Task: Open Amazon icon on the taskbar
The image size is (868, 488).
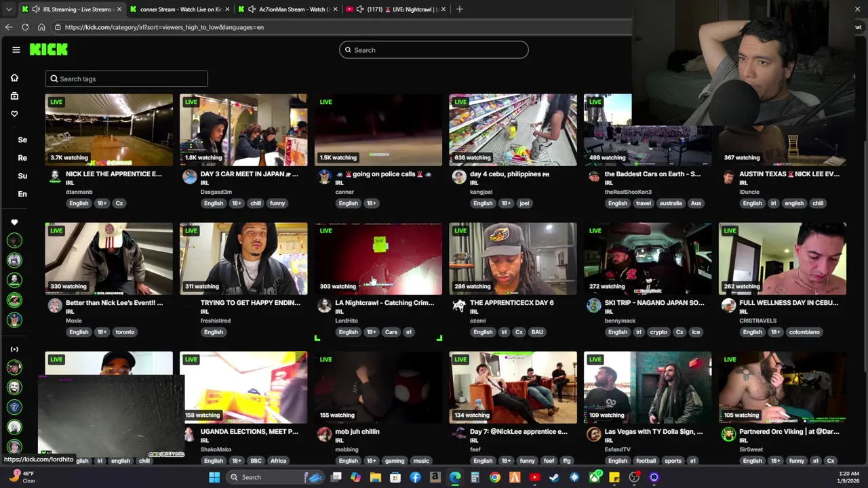Action: (435, 477)
